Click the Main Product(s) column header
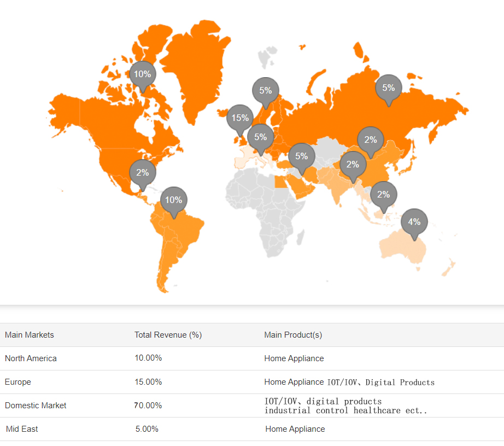 click(293, 335)
